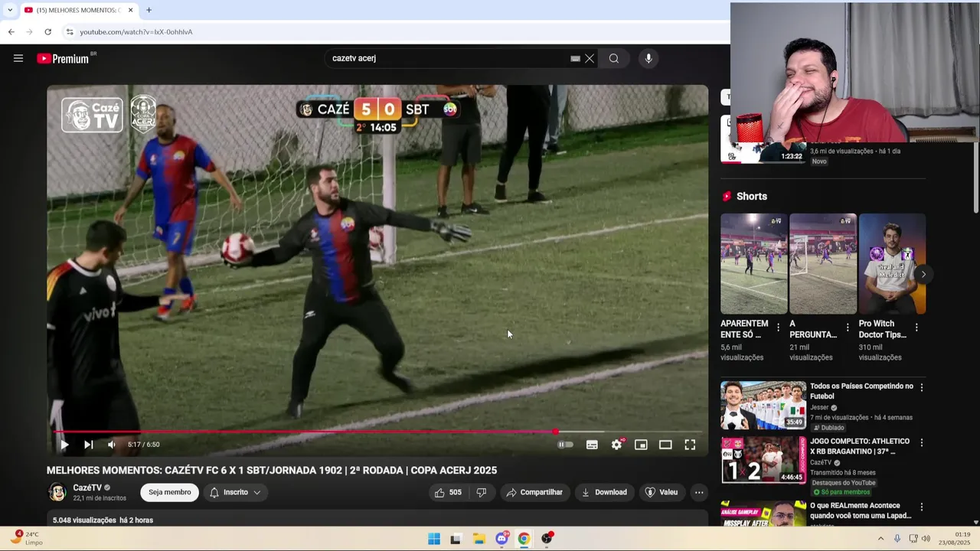Like the video with thumbs up 505
Image resolution: width=980 pixels, height=551 pixels.
click(448, 492)
